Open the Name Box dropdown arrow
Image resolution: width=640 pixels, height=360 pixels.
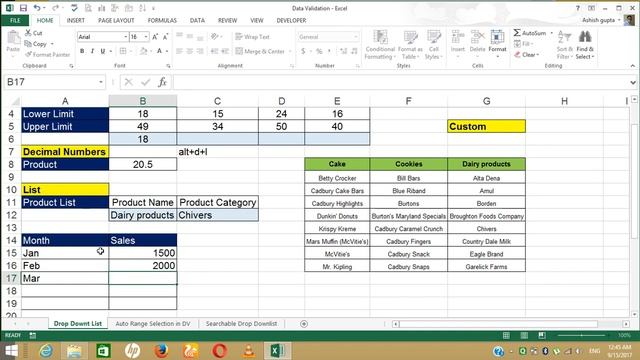coord(101,82)
